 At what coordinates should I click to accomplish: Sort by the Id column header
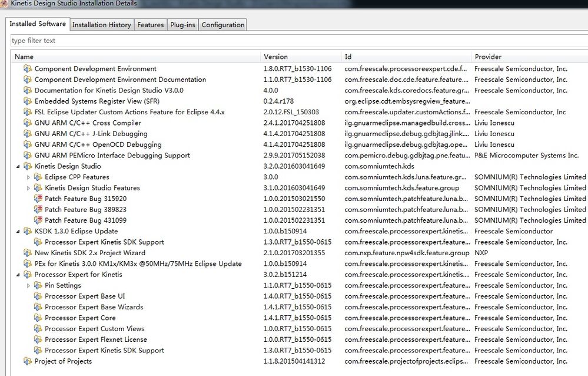click(x=407, y=57)
